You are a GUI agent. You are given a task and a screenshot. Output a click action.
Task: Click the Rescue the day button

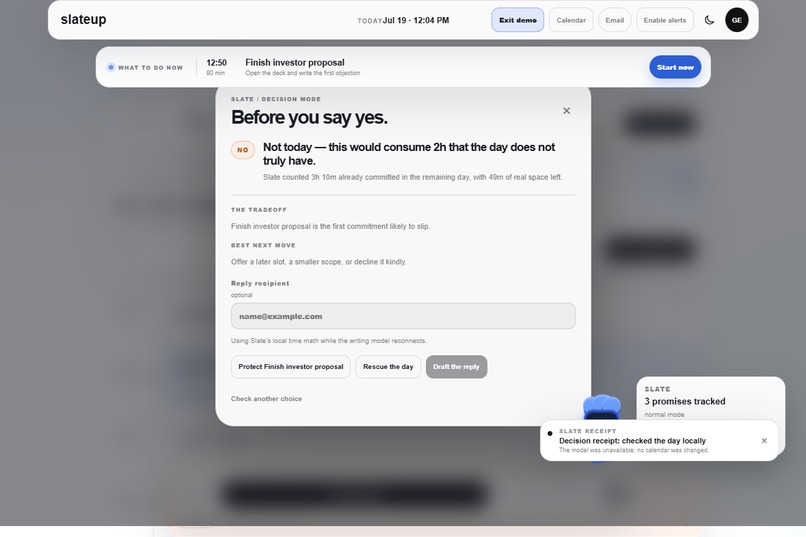coord(388,367)
